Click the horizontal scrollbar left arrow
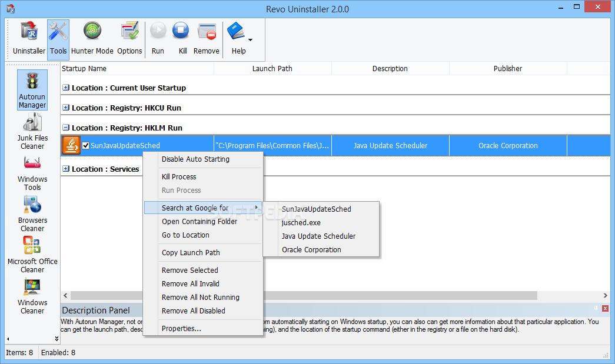The height and width of the screenshot is (364, 615). 65,295
